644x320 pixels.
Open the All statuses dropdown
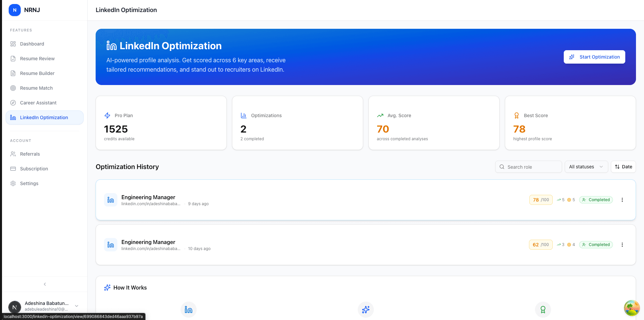click(x=586, y=167)
